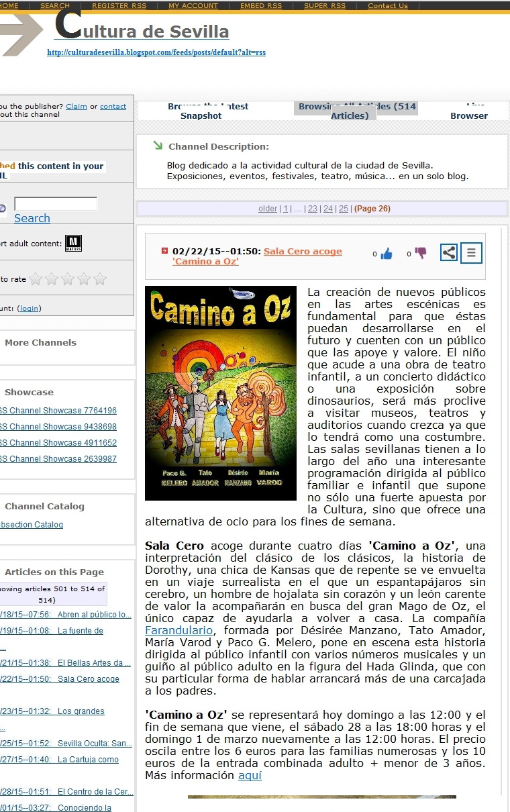The image size is (510, 812).
Task: Open Contact Us in the top navigation
Action: click(388, 5)
